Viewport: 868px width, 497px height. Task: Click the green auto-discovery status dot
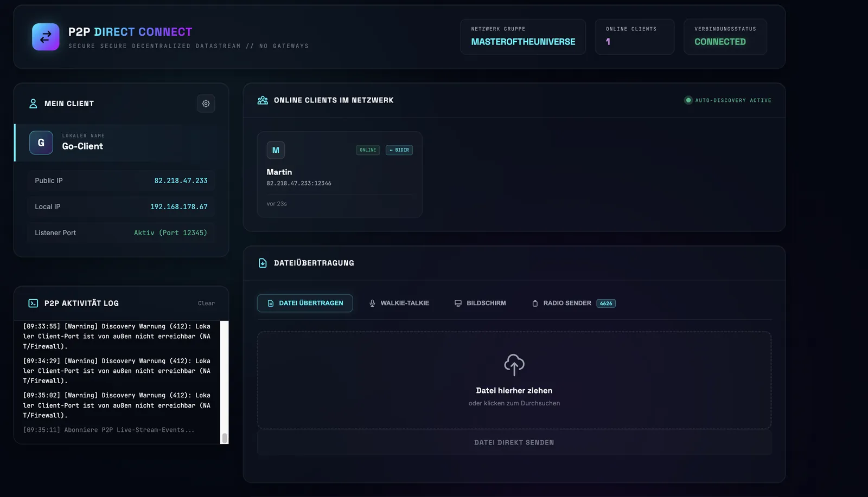click(x=688, y=100)
